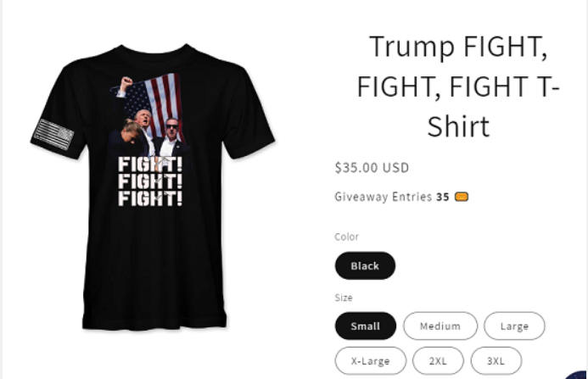Click the raised fist in the shirt graphic
588x379 pixels.
click(x=126, y=82)
